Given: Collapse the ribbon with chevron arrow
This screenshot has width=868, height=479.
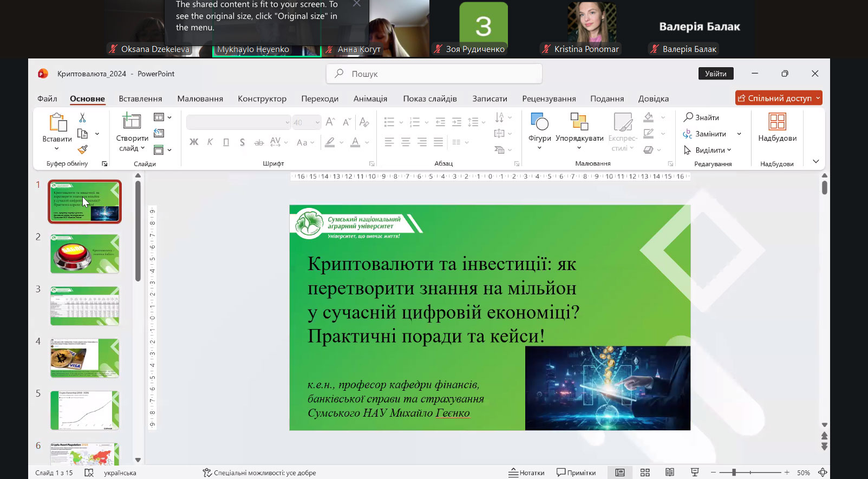Looking at the screenshot, I should [x=815, y=161].
